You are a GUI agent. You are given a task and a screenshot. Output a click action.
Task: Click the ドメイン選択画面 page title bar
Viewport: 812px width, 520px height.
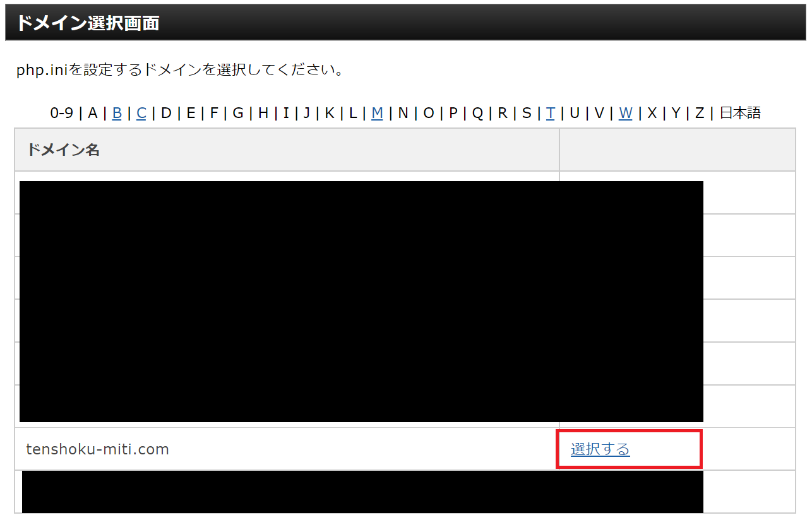(405, 23)
